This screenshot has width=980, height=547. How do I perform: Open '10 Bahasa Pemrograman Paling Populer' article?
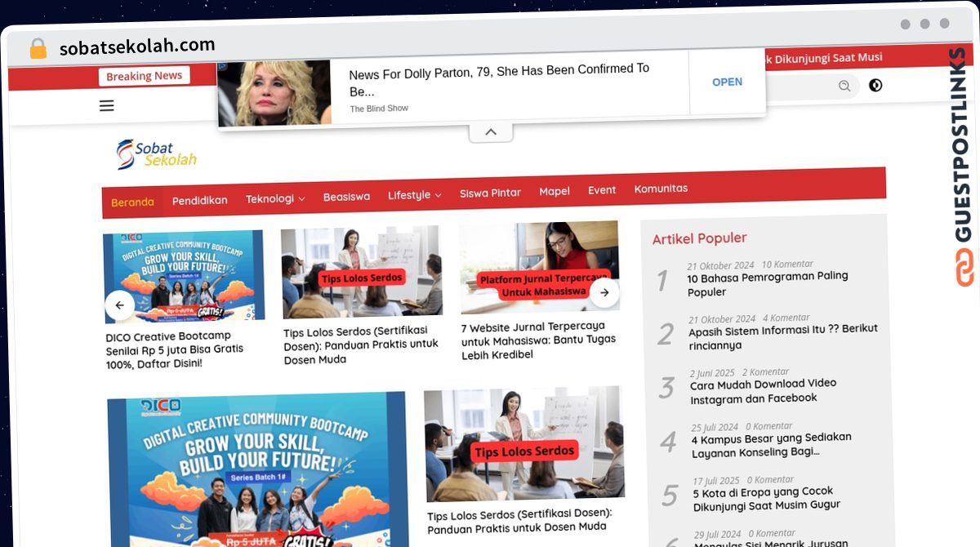tap(767, 283)
